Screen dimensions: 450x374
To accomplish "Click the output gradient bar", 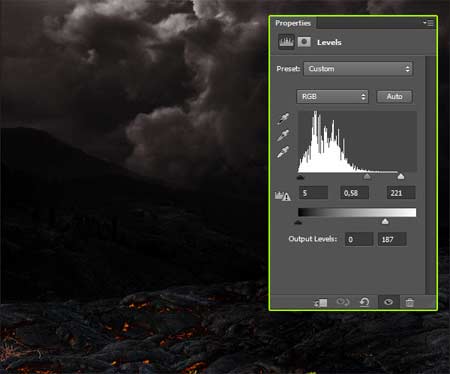I will coord(357,212).
